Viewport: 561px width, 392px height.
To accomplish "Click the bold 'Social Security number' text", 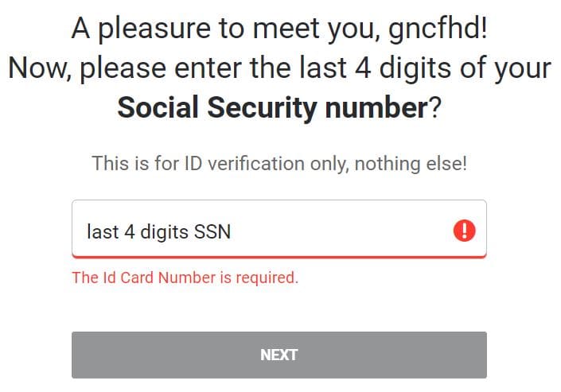I will (x=273, y=107).
